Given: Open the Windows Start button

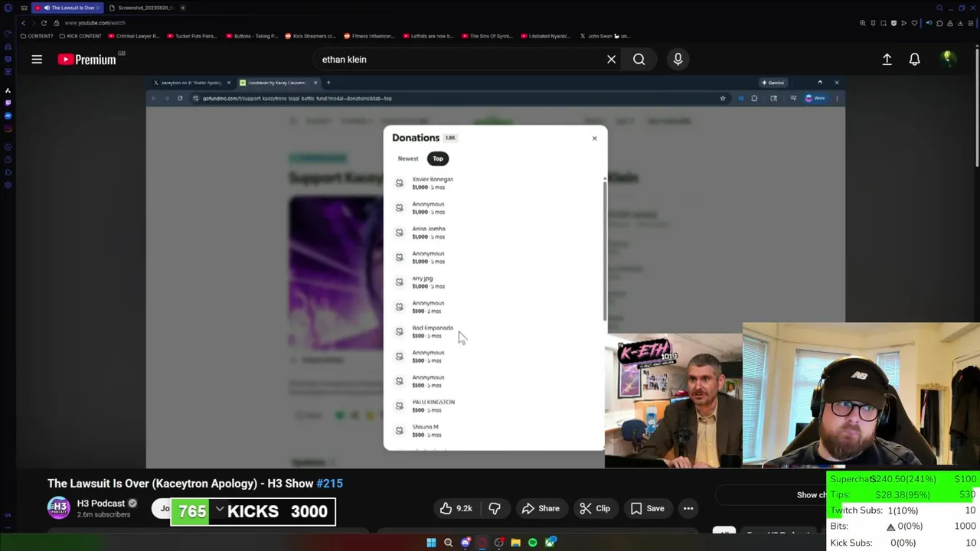Looking at the screenshot, I should point(431,543).
